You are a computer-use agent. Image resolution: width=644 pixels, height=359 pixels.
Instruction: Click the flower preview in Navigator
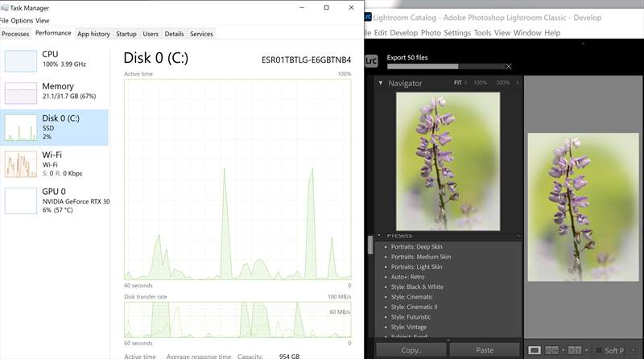(448, 161)
